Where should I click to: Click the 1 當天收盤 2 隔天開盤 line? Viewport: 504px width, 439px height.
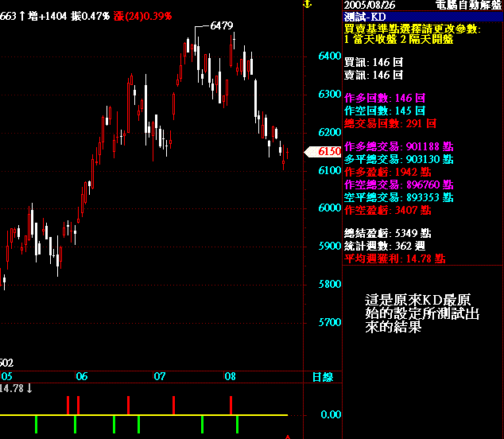click(x=398, y=39)
